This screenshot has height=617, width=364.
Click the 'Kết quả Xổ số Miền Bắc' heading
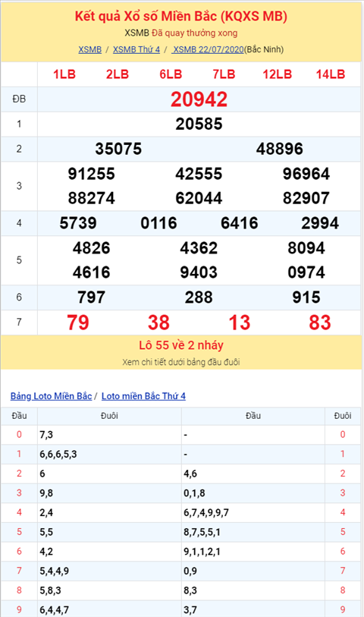180,16
